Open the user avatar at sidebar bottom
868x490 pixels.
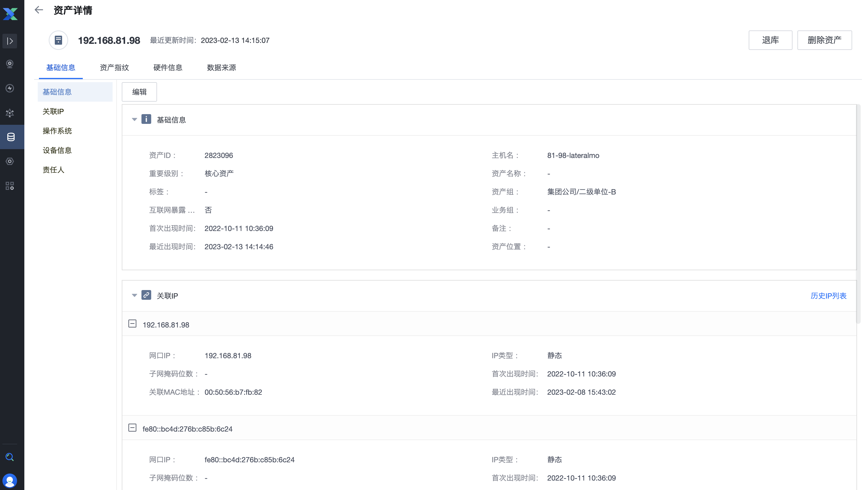[10, 481]
